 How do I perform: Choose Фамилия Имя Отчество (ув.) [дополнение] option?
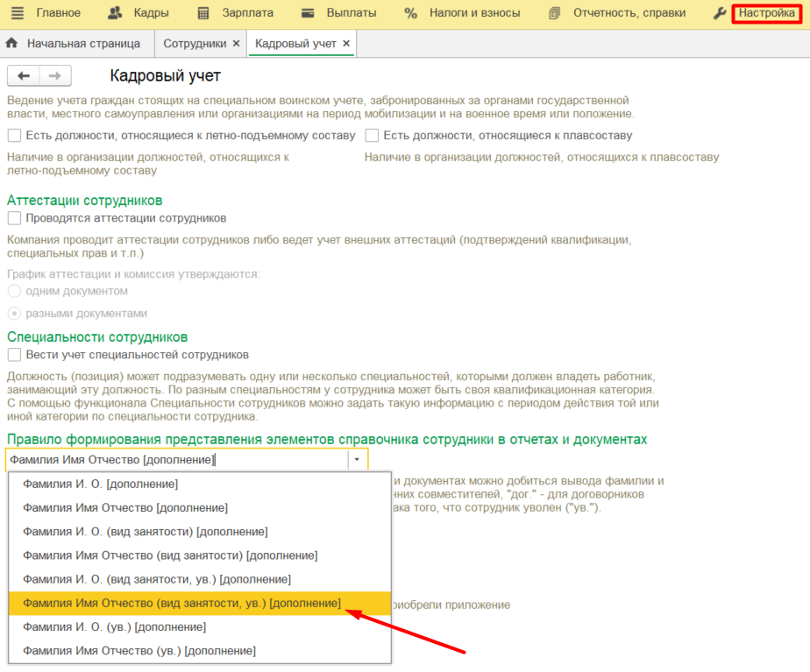[x=200, y=651]
